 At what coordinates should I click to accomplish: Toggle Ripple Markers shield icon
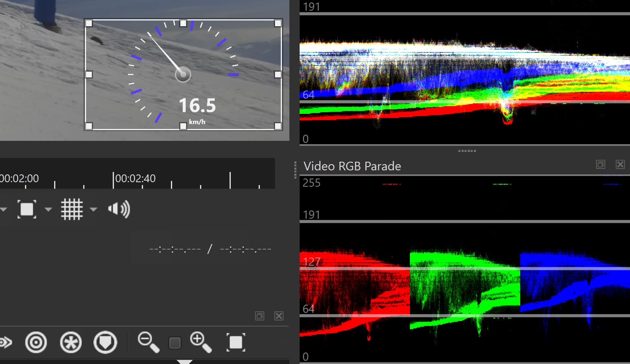(x=105, y=342)
